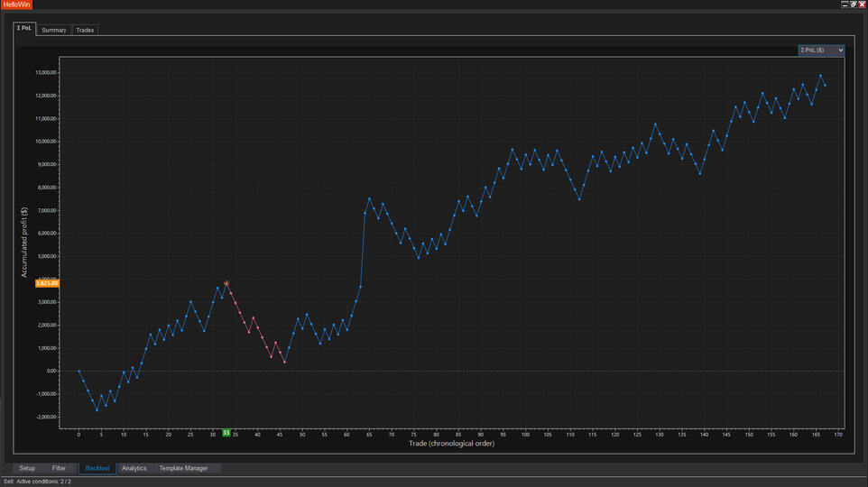Image resolution: width=868 pixels, height=487 pixels.
Task: Switch to the Analytics tab
Action: tap(134, 468)
